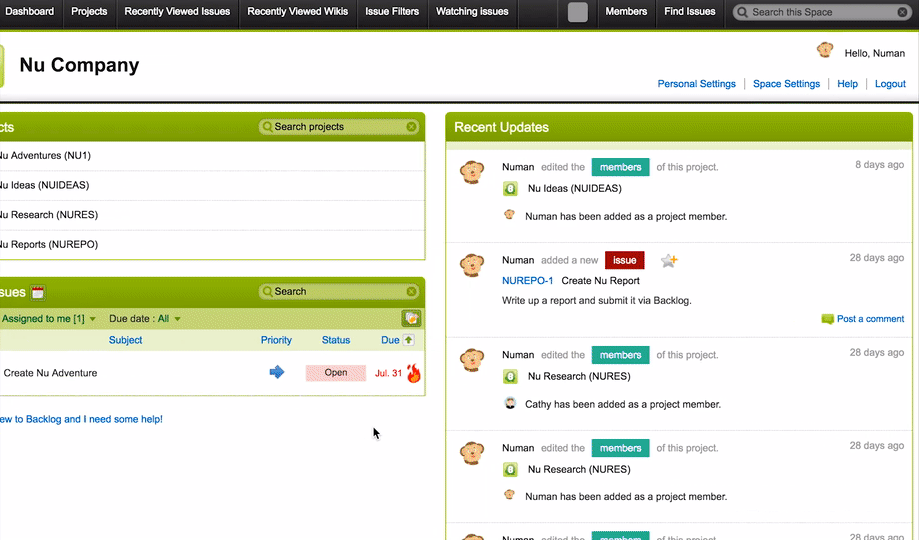The image size is (919, 540).
Task: Click Numan's avatar in 8 days ago update
Action: click(x=472, y=172)
